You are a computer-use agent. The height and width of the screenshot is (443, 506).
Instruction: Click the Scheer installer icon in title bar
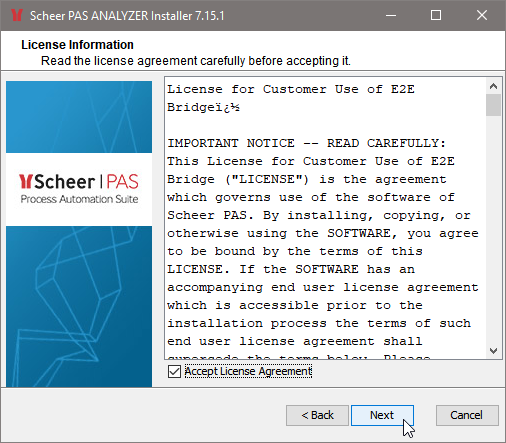[16, 15]
